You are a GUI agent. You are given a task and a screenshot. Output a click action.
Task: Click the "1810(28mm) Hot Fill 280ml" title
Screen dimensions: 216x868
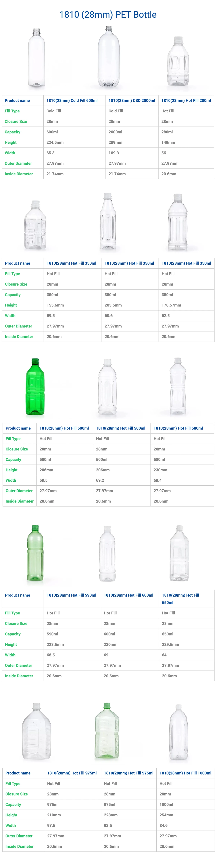186,100
